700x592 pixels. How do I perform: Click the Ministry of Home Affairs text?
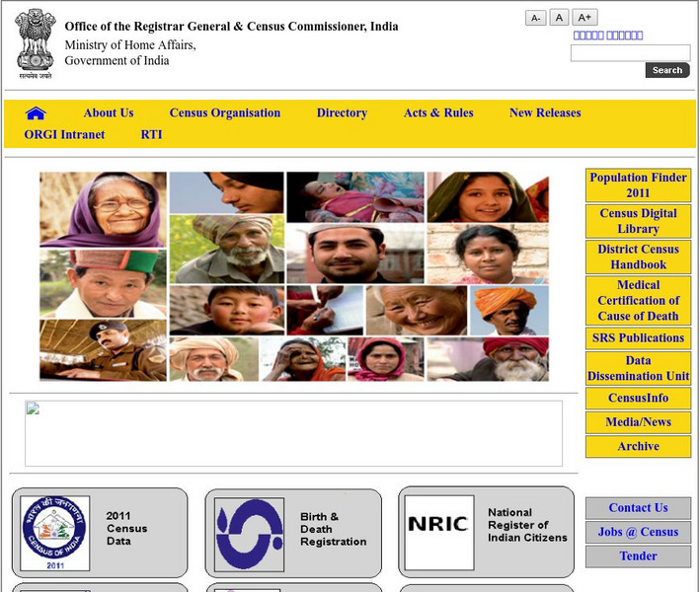tap(130, 45)
